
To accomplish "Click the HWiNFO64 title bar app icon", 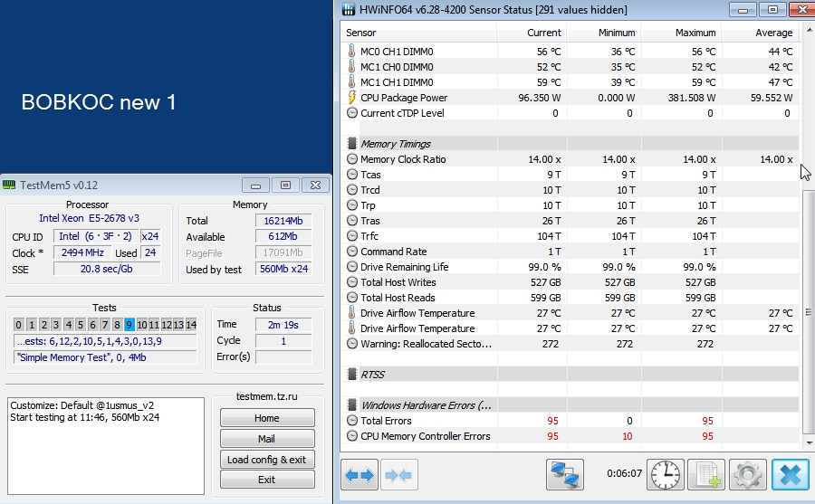I will tap(349, 9).
